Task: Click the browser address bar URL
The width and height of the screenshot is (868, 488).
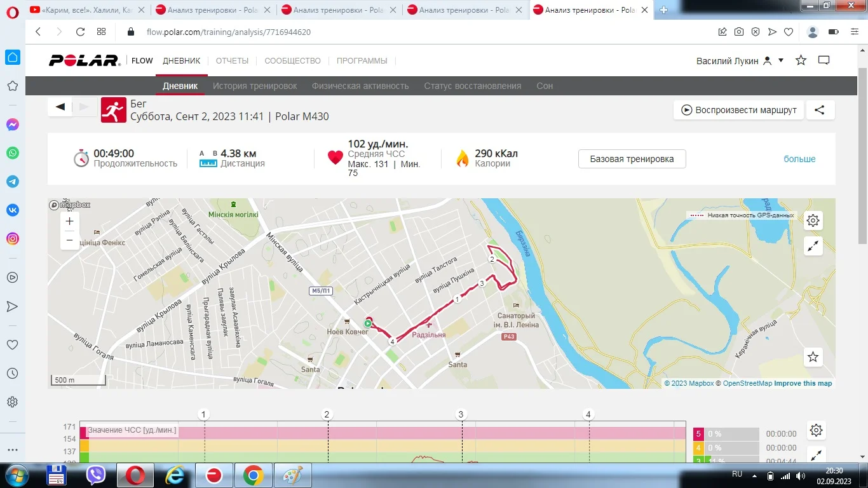Action: 229,32
